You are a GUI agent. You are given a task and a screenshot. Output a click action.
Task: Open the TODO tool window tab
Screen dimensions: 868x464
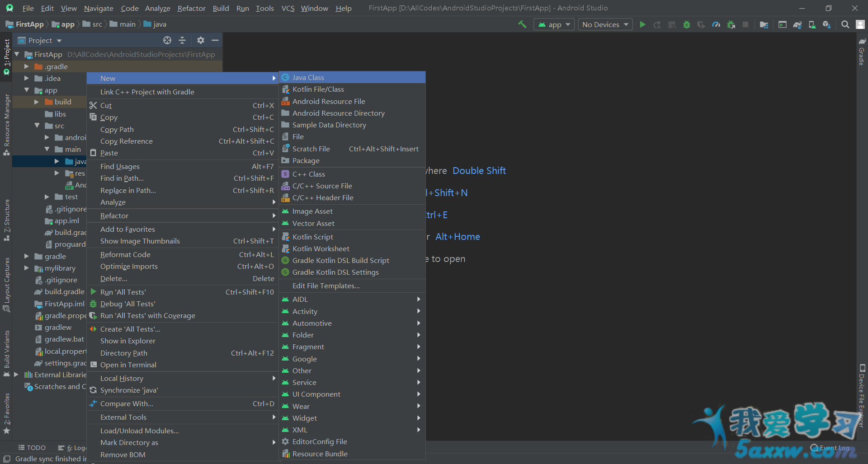(32, 448)
